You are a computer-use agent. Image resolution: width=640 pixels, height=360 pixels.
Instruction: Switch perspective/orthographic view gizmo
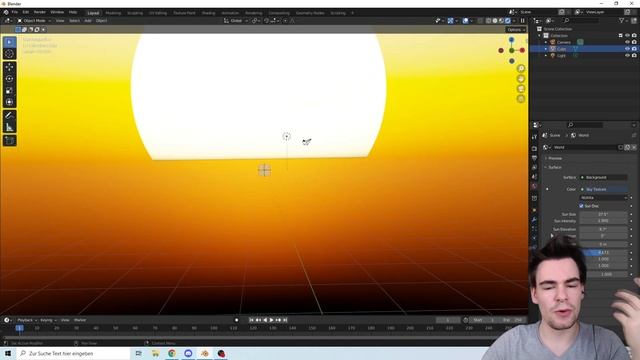pos(521,99)
